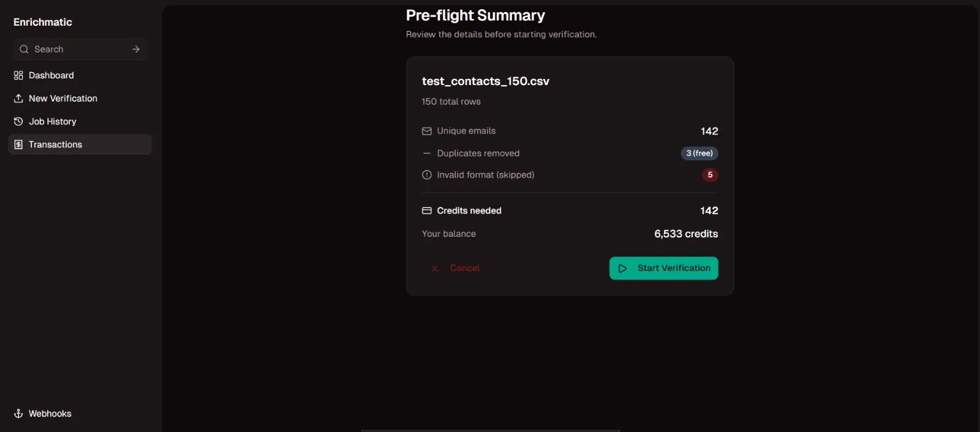980x432 pixels.
Task: Click the Dashboard grid icon
Action: pyautogui.click(x=18, y=75)
